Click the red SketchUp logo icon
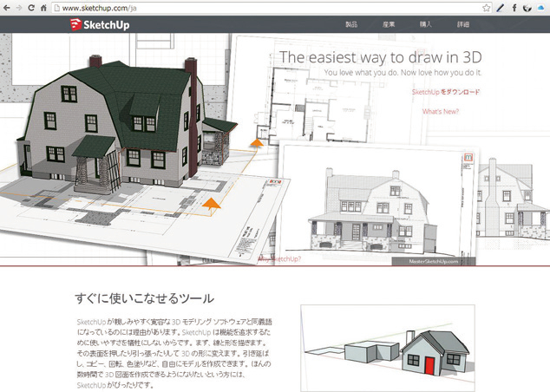 [75, 24]
